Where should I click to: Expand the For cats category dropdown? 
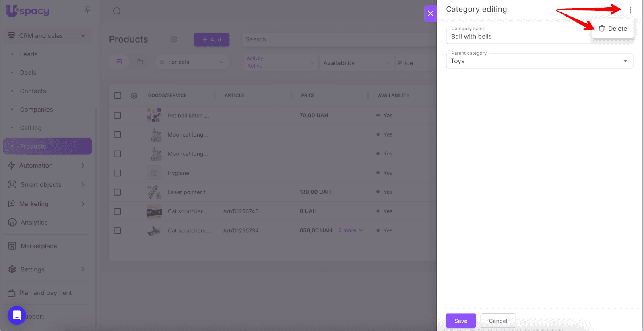(192, 62)
